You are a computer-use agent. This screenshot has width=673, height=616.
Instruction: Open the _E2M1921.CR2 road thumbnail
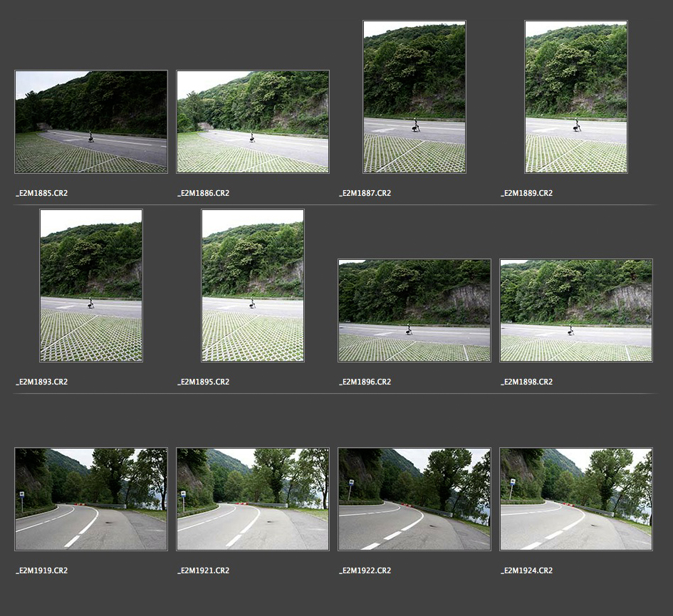point(253,499)
